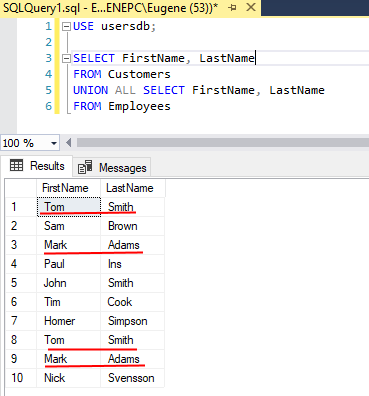Click the Cook cell
Screen dimensions: 369x396
click(x=132, y=302)
